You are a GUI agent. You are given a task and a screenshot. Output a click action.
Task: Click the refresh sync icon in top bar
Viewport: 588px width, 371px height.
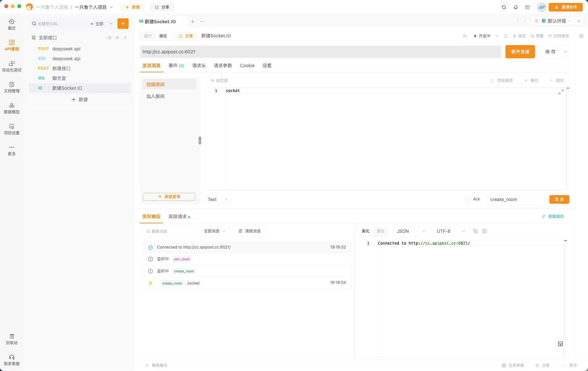pyautogui.click(x=504, y=7)
